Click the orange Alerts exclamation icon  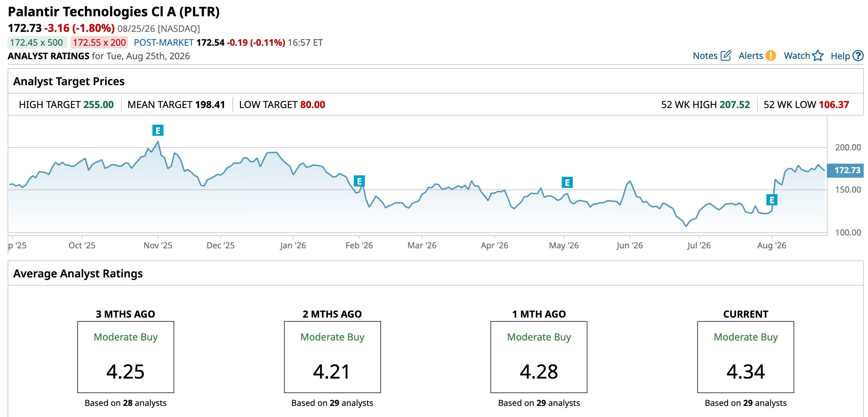point(771,55)
